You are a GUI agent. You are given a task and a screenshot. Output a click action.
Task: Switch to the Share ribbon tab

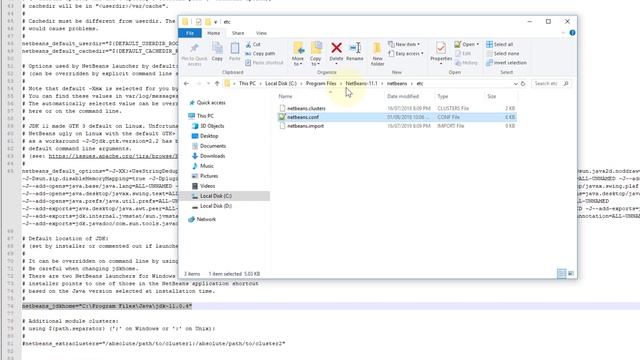(x=238, y=33)
